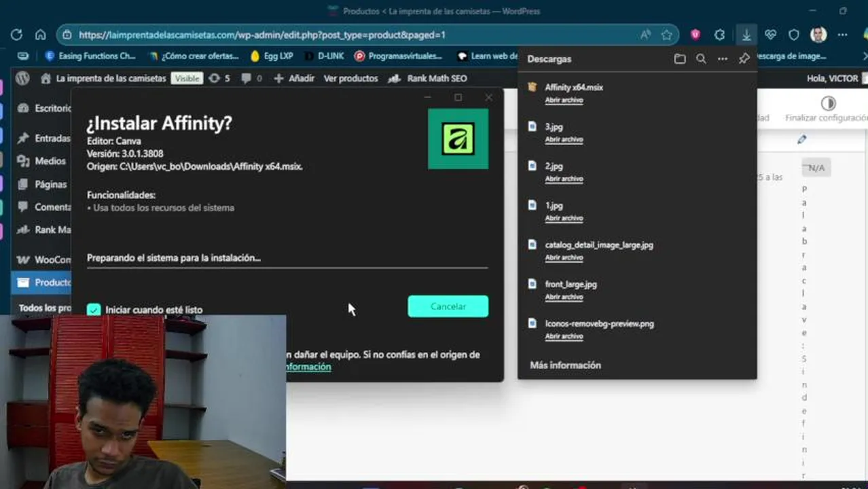This screenshot has width=868, height=489.
Task: Open Comentarios in WordPress sidebar
Action: (x=43, y=206)
